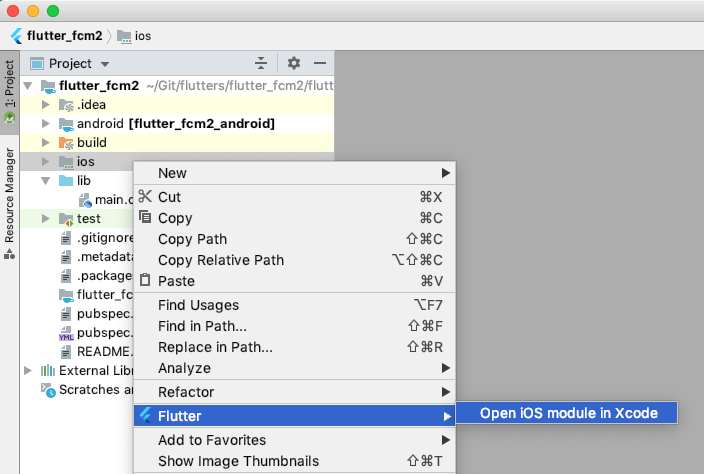The height and width of the screenshot is (474, 704).
Task: Click the .gitignore file icon
Action: click(66, 238)
